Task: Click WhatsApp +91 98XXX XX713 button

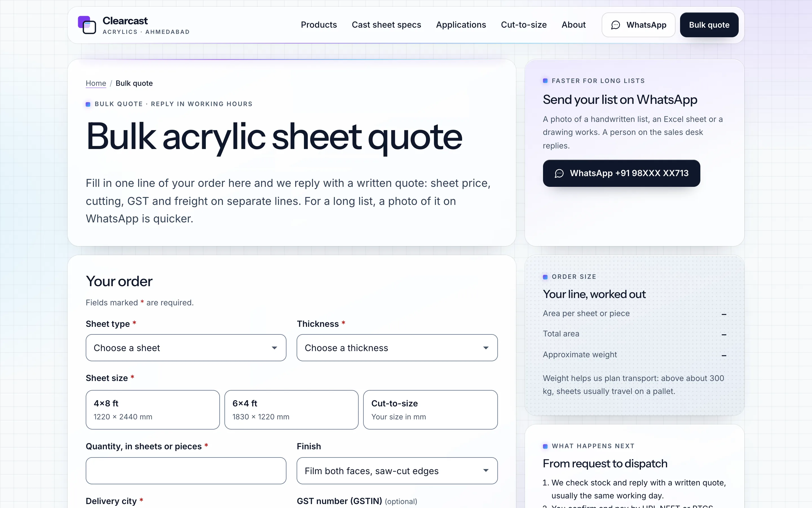Action: pos(621,173)
